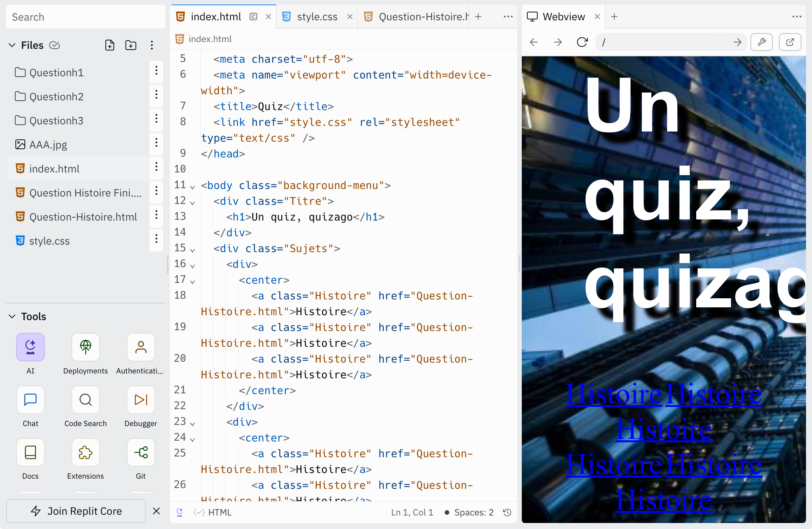Launch the Debugger tool
The width and height of the screenshot is (812, 529).
click(141, 400)
